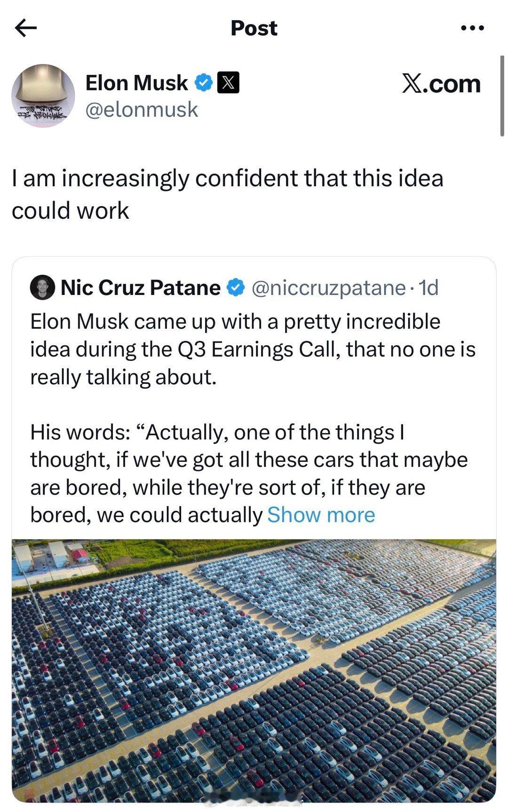Select the Nic Cruz Patane author name

[140, 287]
